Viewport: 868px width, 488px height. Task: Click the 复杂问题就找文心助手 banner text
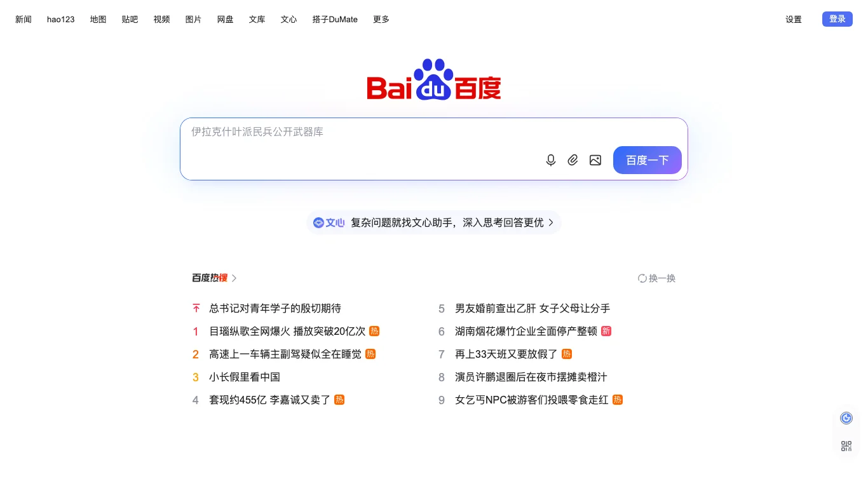click(447, 222)
